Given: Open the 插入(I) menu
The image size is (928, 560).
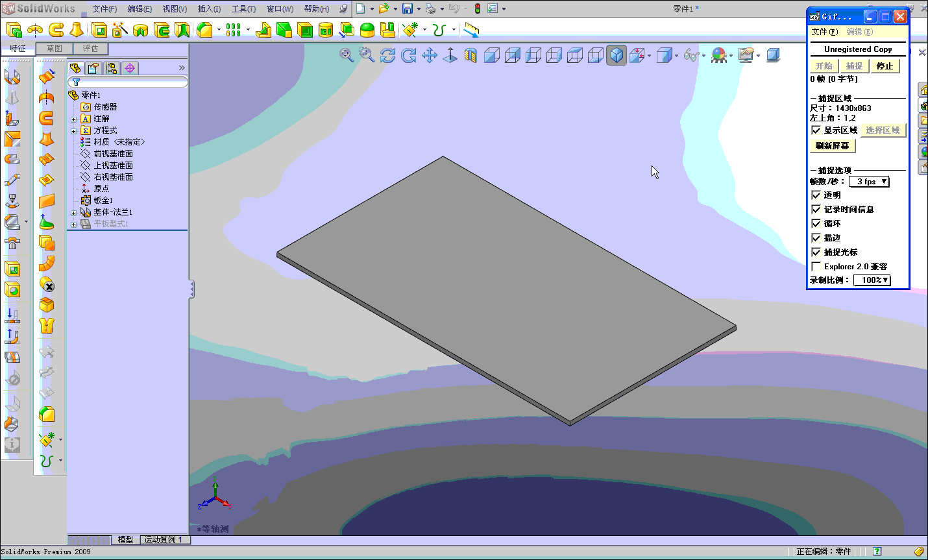Looking at the screenshot, I should click(x=209, y=9).
